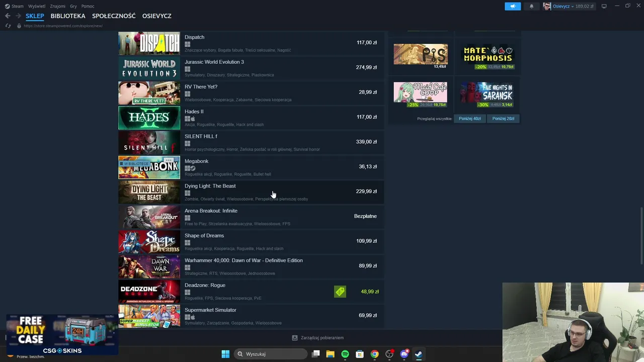Open Discord from the taskbar
644x362 pixels.
pos(404,354)
